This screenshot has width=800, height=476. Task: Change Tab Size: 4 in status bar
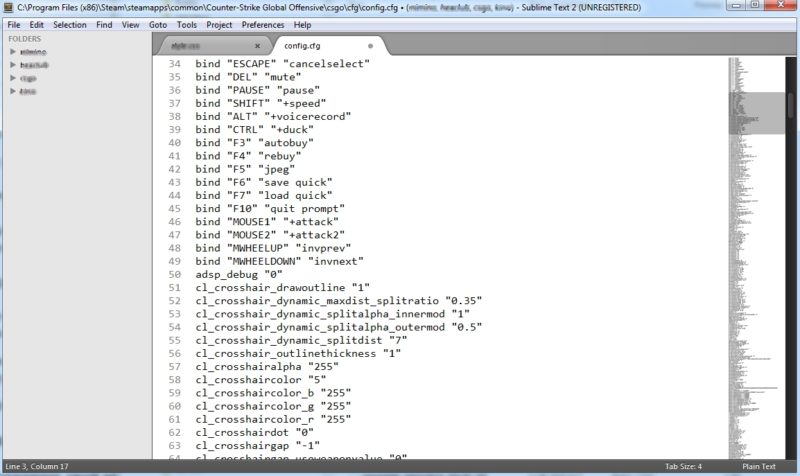(684, 467)
